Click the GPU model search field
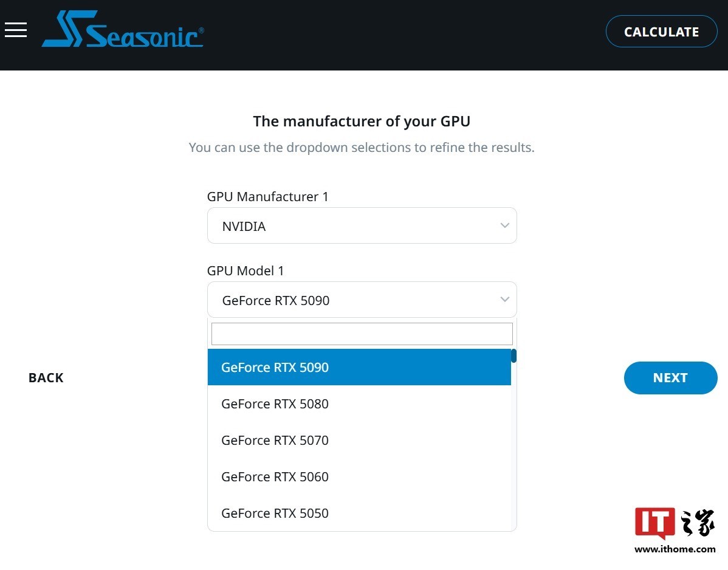 pos(362,334)
